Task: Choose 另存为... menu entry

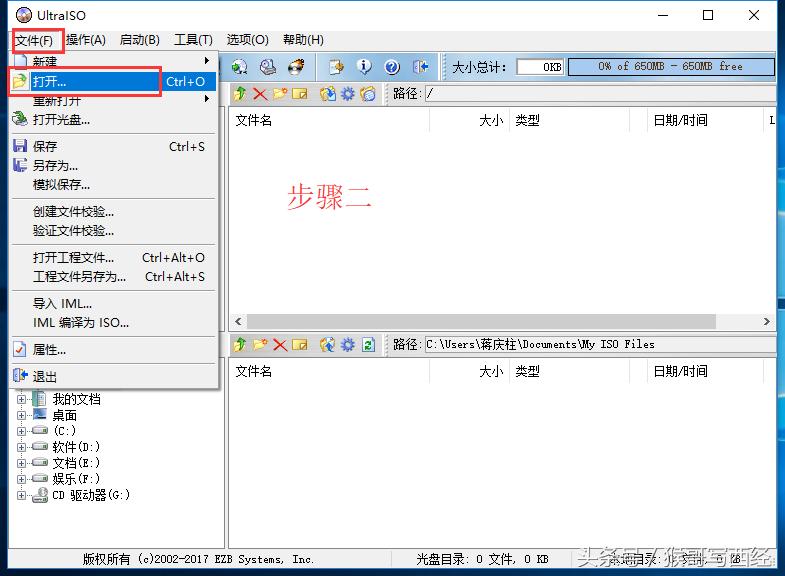Action: (x=114, y=165)
